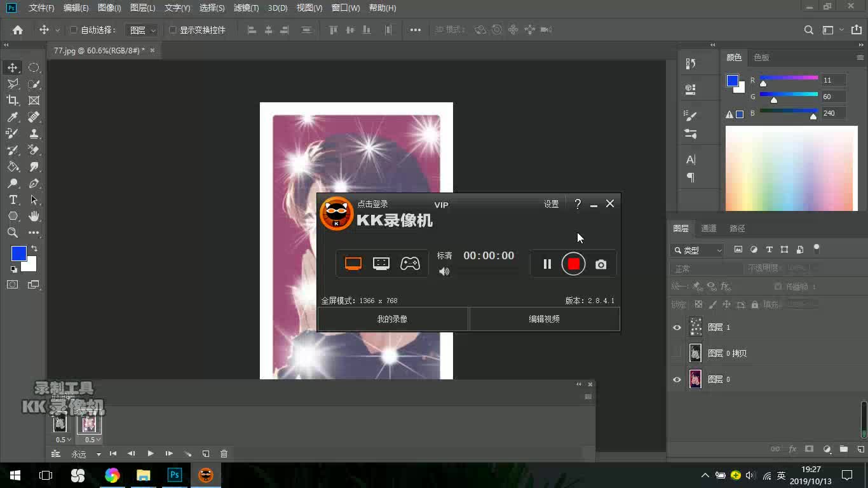Screen dimensions: 868x488
Task: Enable the 显示变换控件 checkbox
Action: click(172, 29)
